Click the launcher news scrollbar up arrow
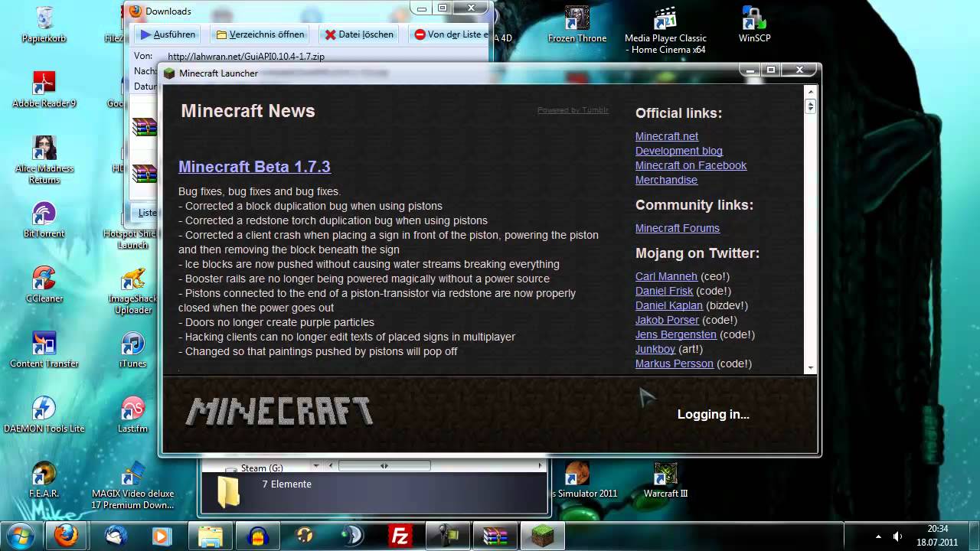Screen dimensions: 980x551 click(811, 92)
